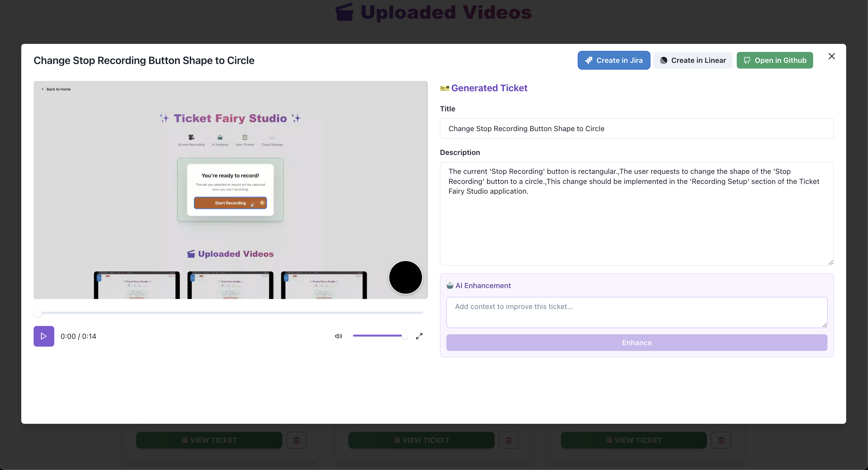Click the Description textarea resize handle
868x470 pixels.
830,262
